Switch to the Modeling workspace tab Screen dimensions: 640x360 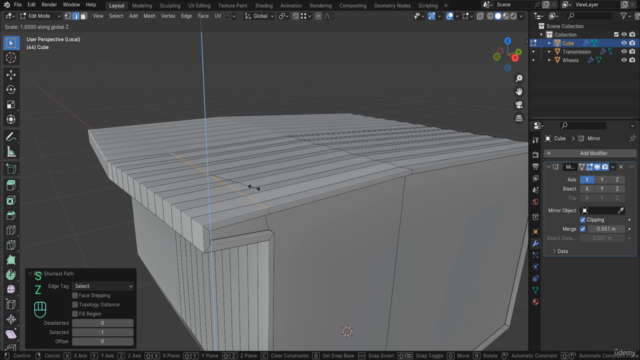pos(142,6)
